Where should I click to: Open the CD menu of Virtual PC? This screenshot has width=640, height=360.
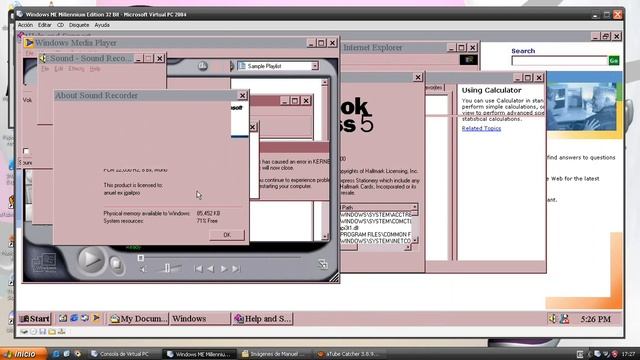click(60, 25)
